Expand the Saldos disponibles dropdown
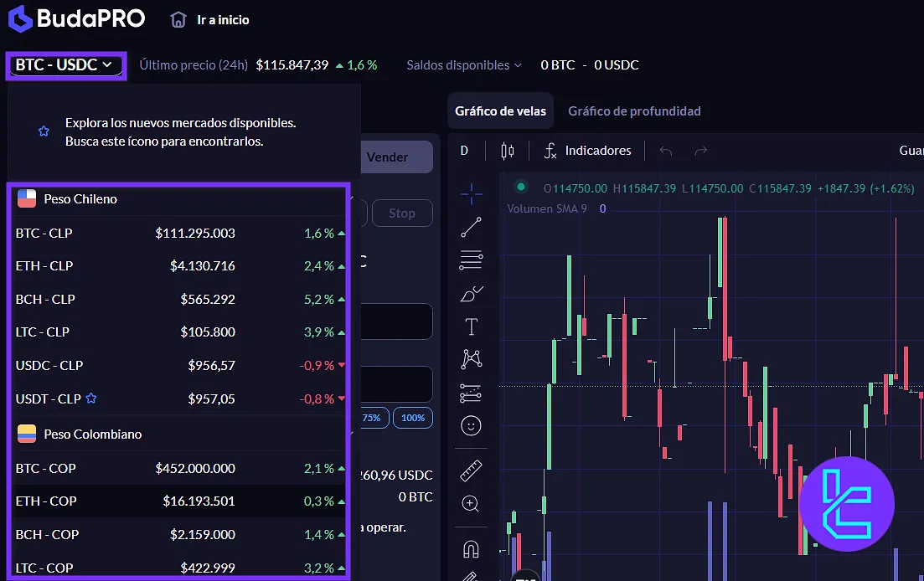The height and width of the screenshot is (581, 924). (463, 64)
